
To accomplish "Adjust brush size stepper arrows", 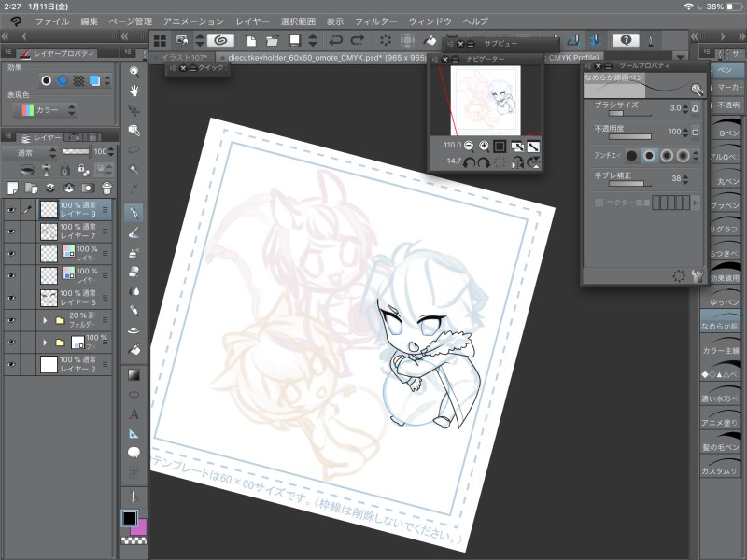I will click(x=685, y=108).
